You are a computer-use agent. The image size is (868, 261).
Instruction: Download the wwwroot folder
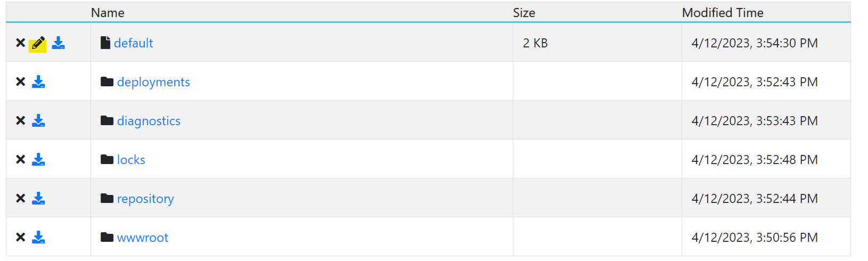(x=38, y=238)
